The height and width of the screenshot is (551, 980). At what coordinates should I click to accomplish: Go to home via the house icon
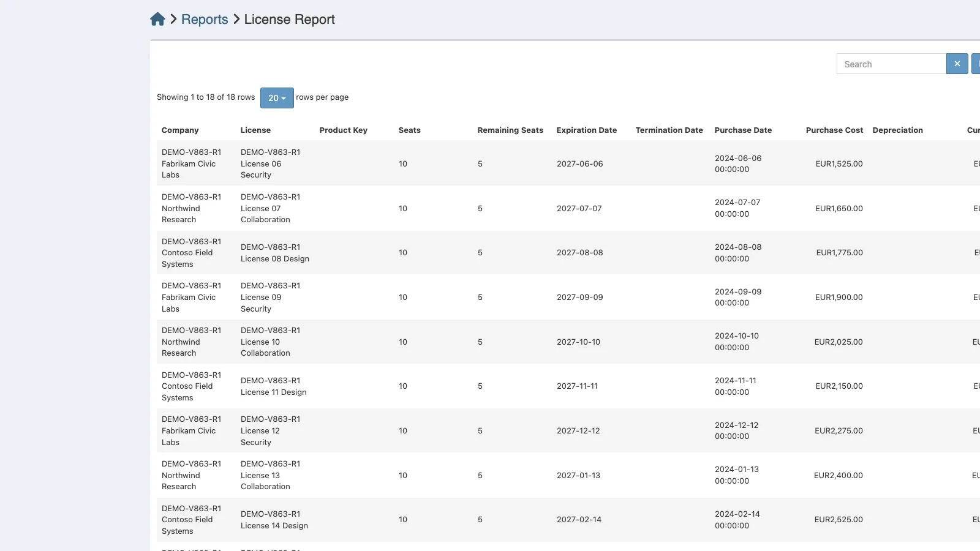tap(157, 19)
